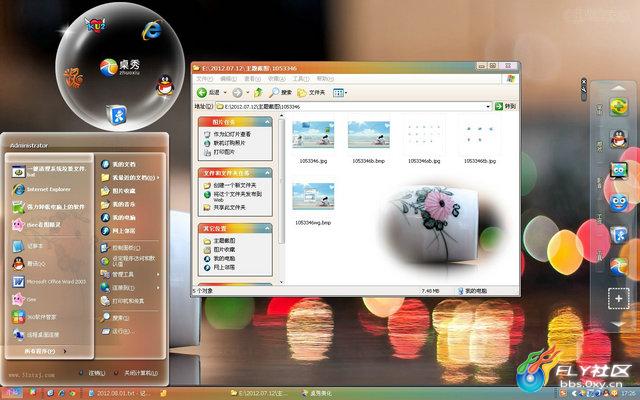Expand 管理工具 submenu in Start menu
Viewport: 640px width, 400px height.
coord(130,274)
